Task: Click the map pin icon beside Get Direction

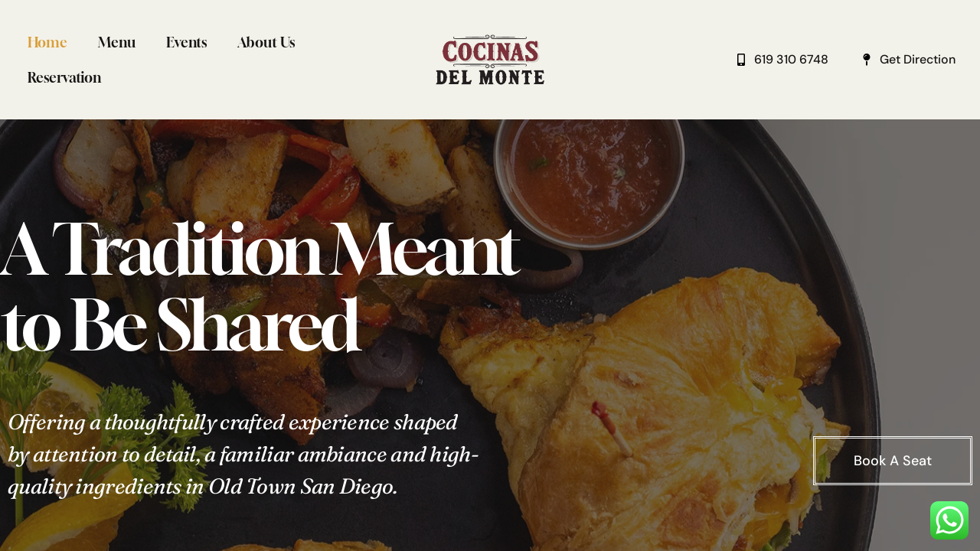Action: point(867,60)
